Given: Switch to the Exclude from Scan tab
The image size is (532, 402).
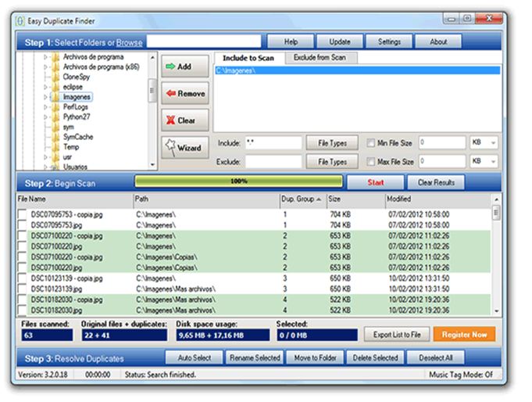Looking at the screenshot, I should click(x=320, y=58).
